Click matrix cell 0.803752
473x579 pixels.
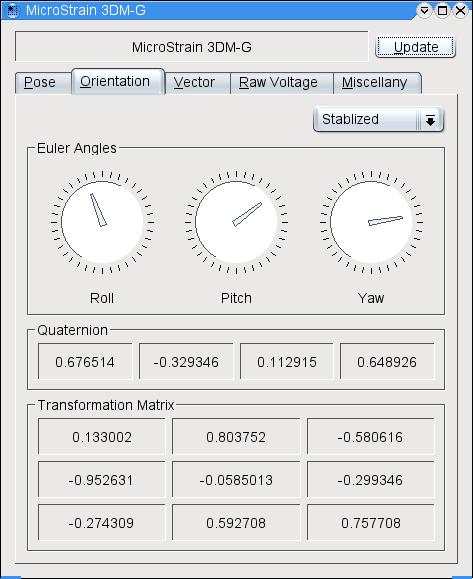pyautogui.click(x=236, y=437)
